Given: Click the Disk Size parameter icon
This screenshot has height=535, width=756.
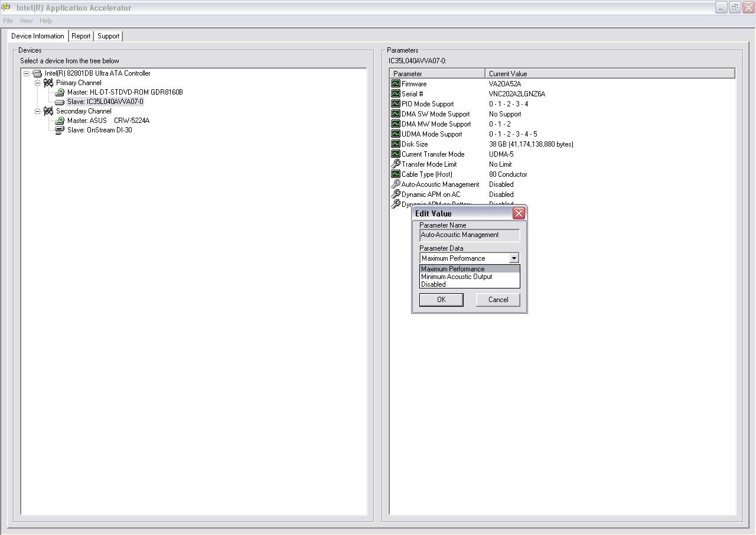Looking at the screenshot, I should coord(396,144).
